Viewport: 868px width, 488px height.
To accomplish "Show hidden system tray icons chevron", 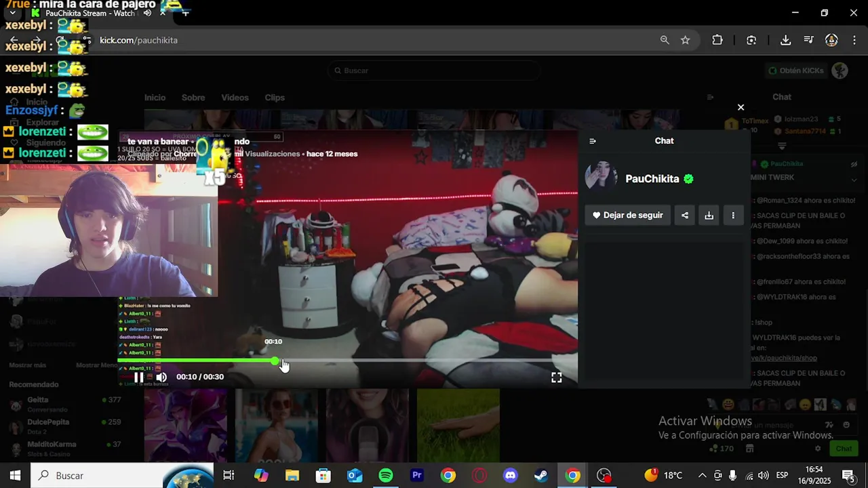I will point(702,476).
